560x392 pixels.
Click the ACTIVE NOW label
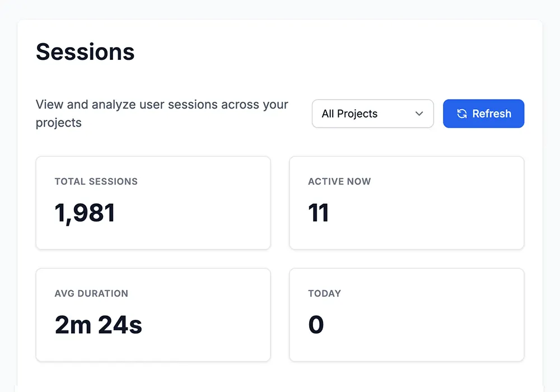[340, 181]
